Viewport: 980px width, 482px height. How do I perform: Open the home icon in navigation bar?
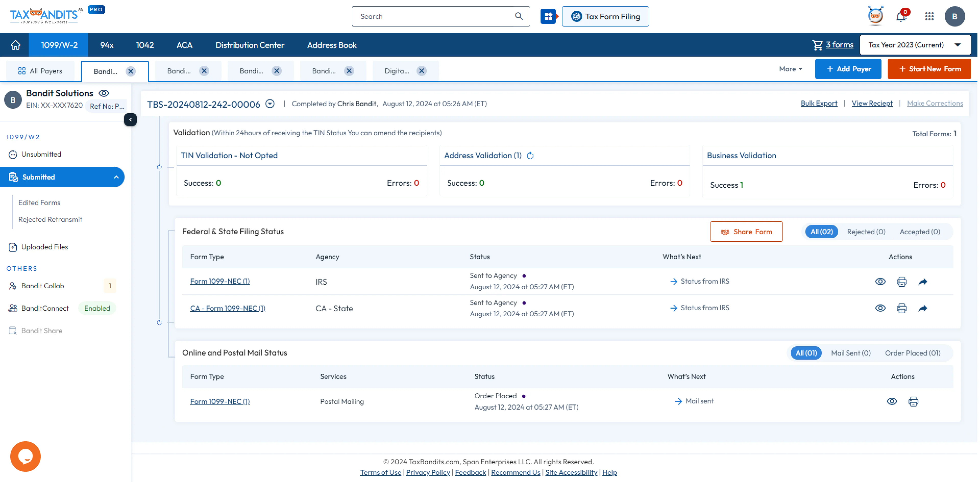(16, 45)
